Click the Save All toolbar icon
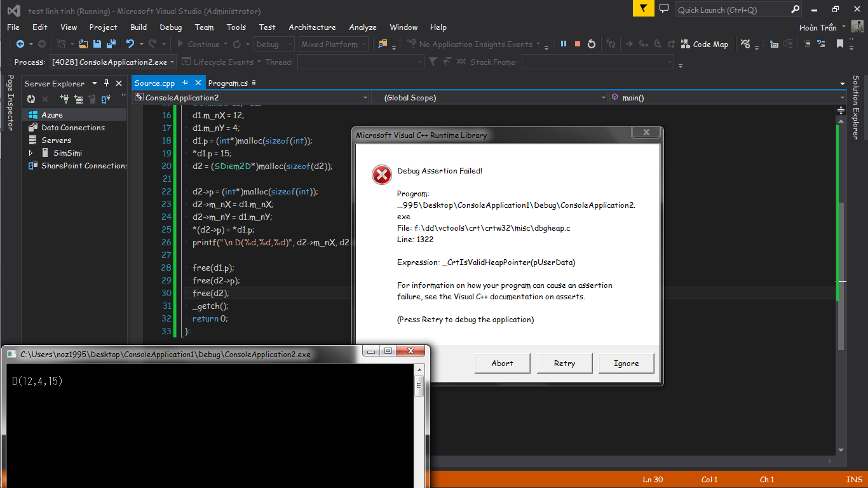This screenshot has width=868, height=488. [111, 44]
